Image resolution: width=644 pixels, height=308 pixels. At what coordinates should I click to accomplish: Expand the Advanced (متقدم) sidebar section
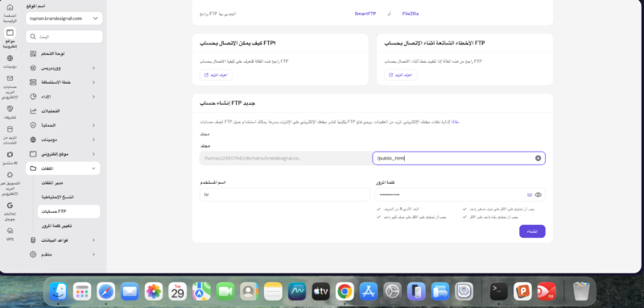[93, 255]
